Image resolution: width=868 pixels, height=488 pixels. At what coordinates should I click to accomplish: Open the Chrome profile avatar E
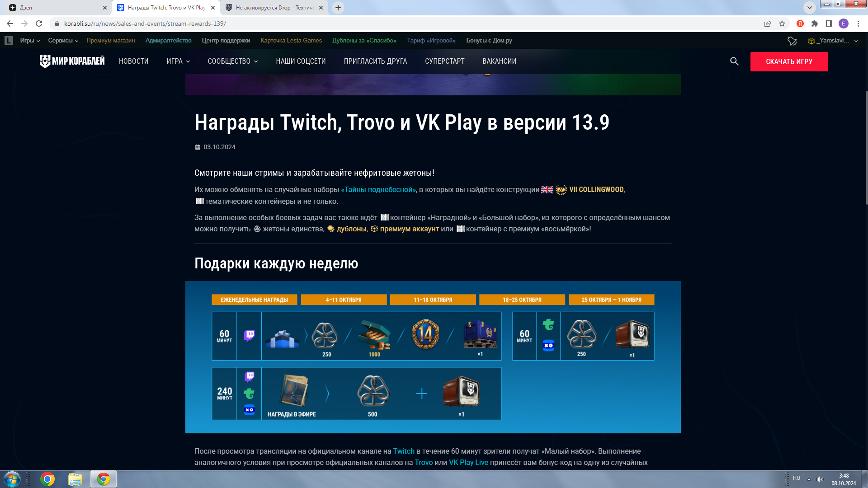click(x=844, y=23)
